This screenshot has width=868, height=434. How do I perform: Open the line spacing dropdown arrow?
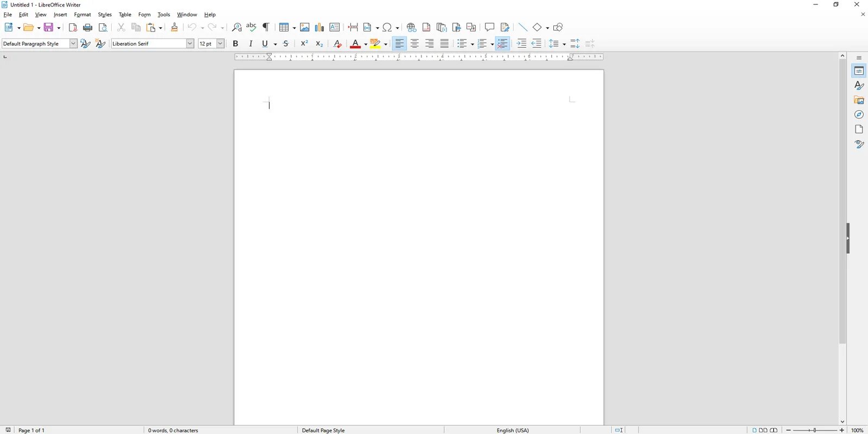click(564, 44)
